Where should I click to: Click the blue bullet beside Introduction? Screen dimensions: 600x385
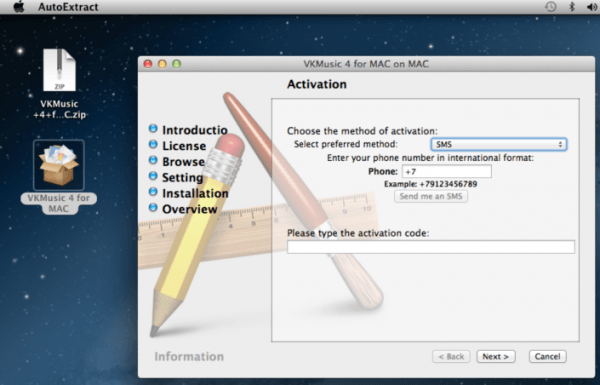(153, 129)
